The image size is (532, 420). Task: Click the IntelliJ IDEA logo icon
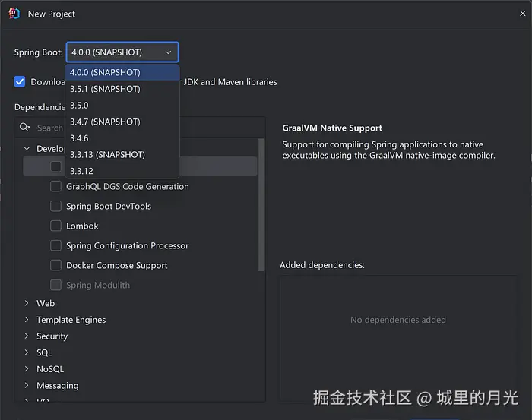click(14, 14)
